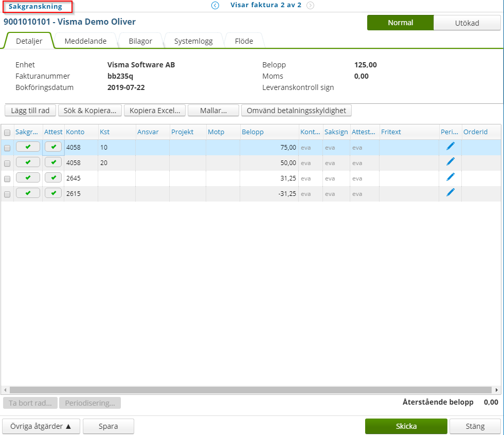Open the Systemlogg tab

[193, 40]
